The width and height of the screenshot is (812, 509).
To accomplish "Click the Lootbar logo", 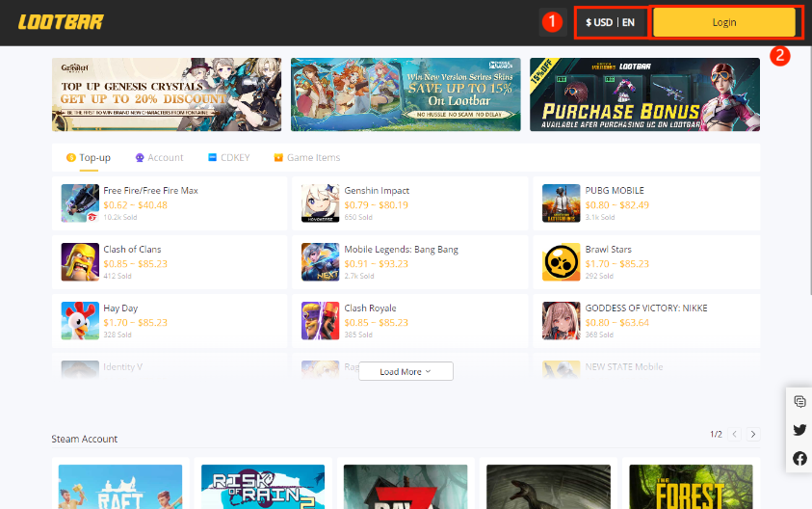I will pyautogui.click(x=61, y=22).
